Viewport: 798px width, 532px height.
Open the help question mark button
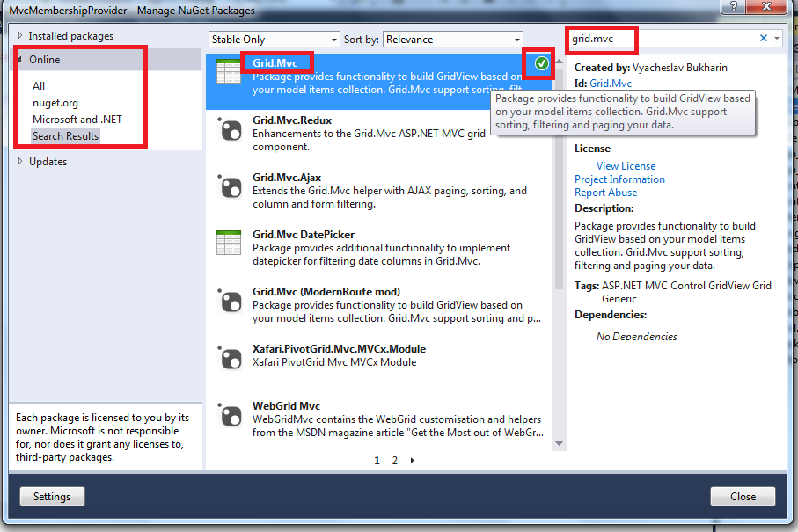coord(733,6)
